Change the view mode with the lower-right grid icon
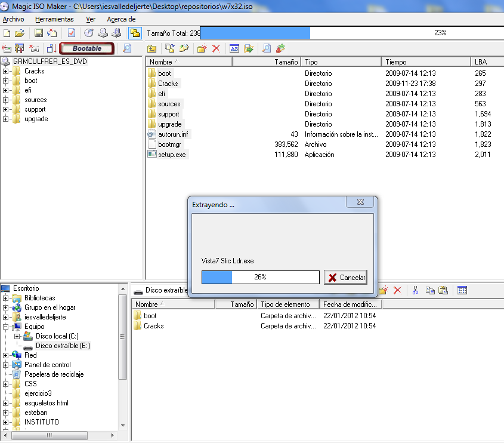504x443 pixels. coord(462,291)
